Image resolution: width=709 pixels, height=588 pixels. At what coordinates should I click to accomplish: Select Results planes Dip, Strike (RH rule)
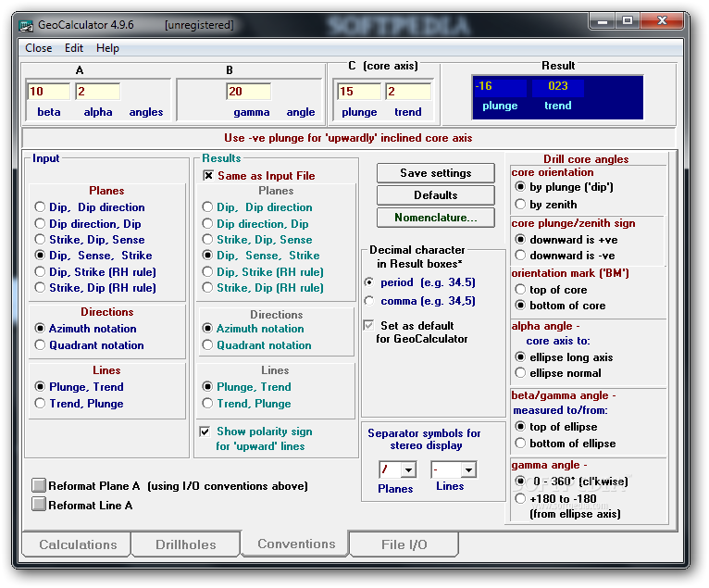coord(207,272)
